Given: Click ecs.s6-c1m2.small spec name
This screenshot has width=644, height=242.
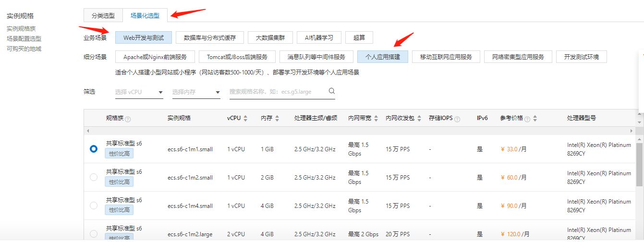Looking at the screenshot, I should pos(190,178).
